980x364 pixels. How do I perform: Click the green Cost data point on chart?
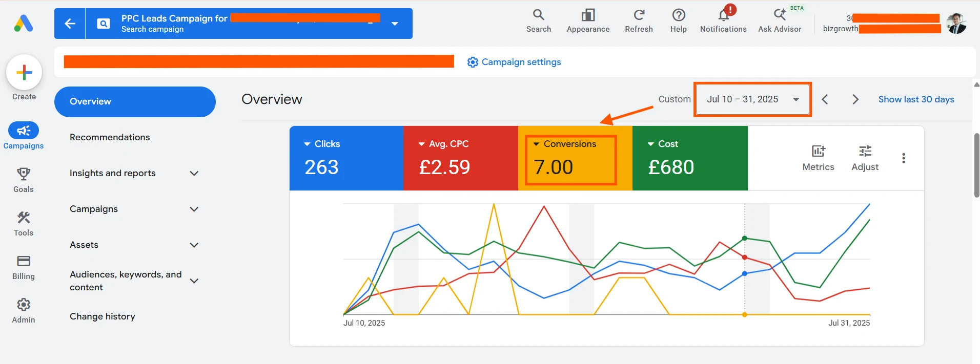pyautogui.click(x=745, y=238)
